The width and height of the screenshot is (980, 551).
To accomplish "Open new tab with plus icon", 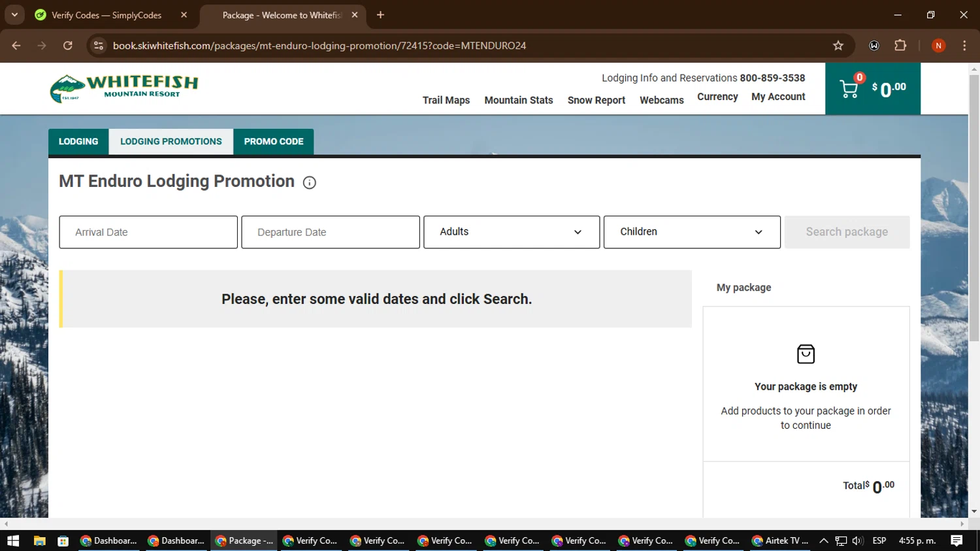I will (380, 15).
